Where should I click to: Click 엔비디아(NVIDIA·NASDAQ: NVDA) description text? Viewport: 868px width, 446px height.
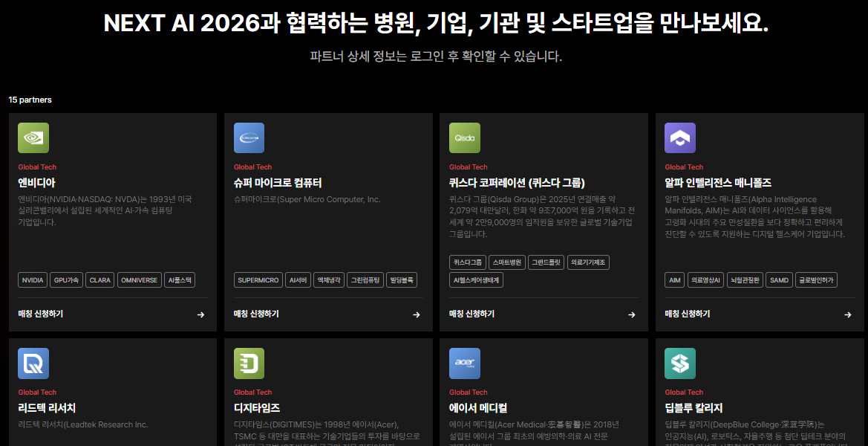[x=105, y=210]
